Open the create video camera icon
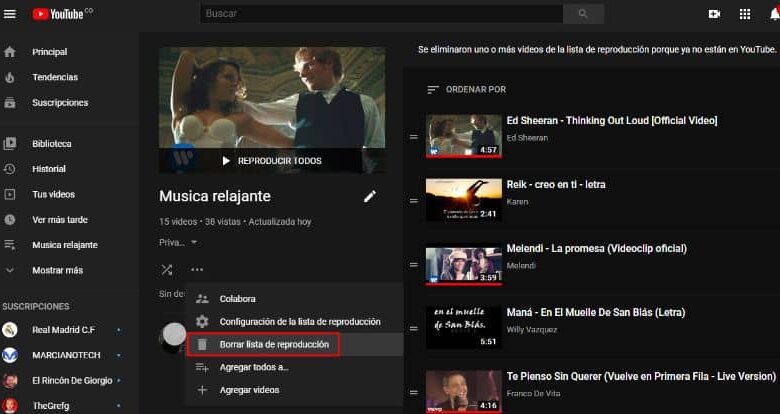This screenshot has width=780, height=414. tap(714, 14)
